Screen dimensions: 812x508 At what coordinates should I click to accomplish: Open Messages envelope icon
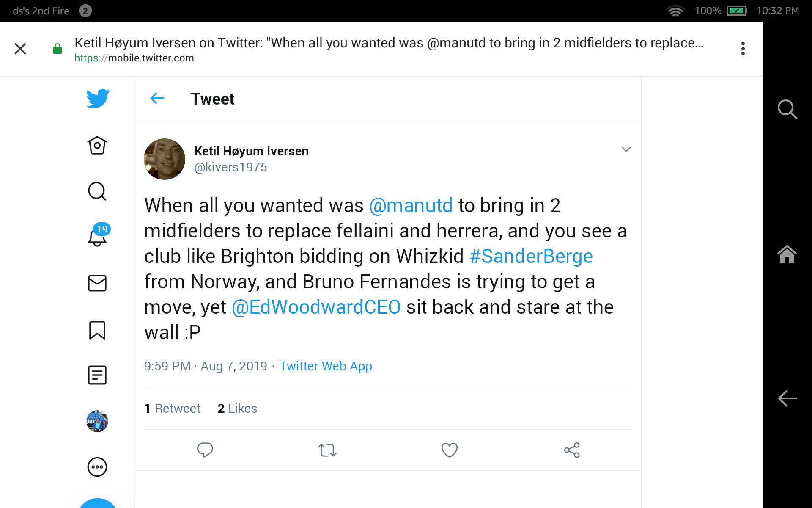pos(97,283)
